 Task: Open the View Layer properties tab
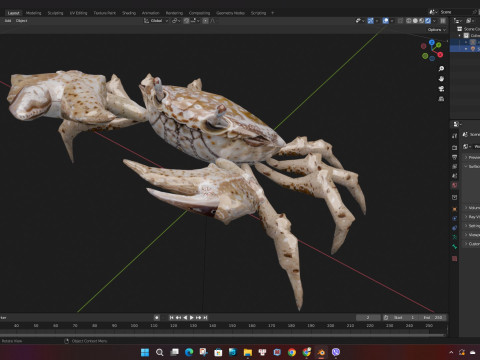454,166
